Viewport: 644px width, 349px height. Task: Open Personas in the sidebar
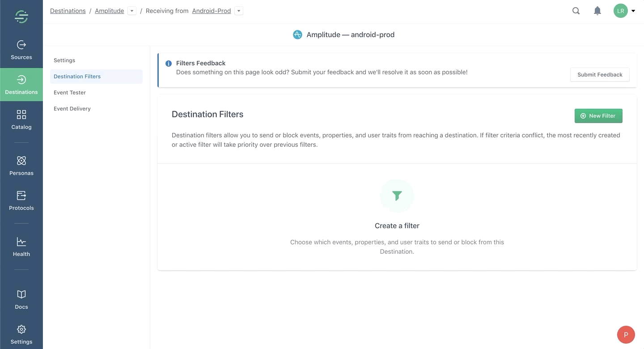21,166
